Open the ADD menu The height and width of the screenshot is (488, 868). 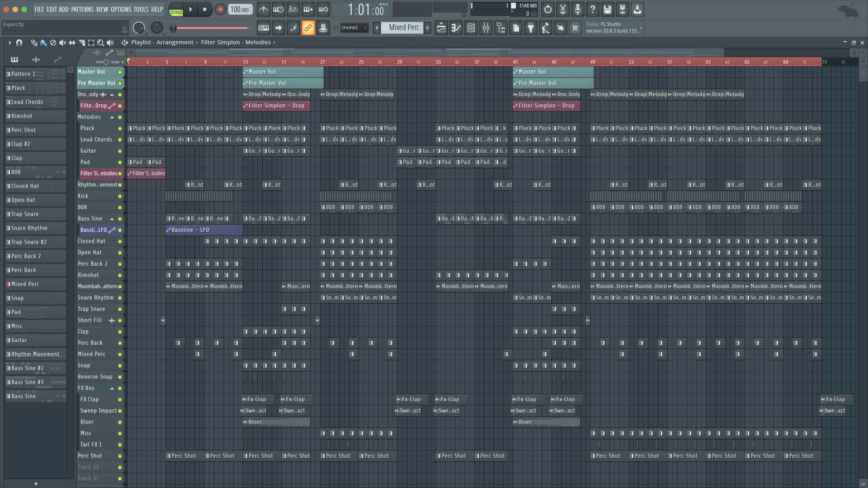tap(64, 9)
